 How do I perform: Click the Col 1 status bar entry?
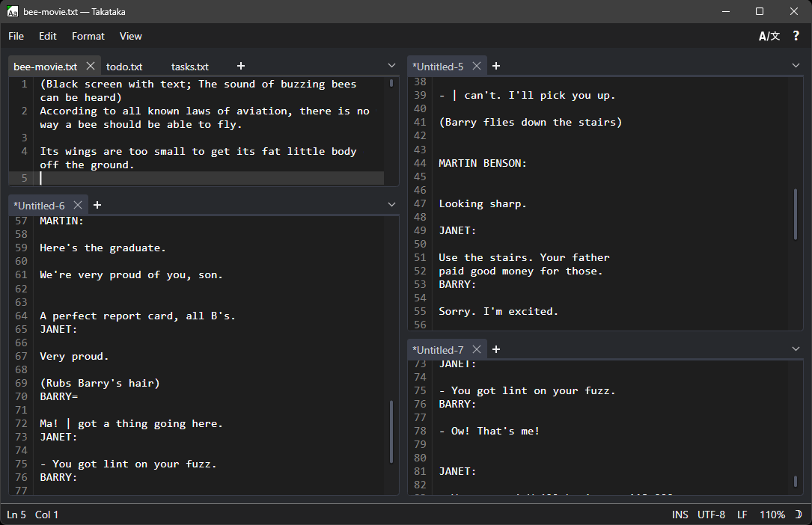[x=46, y=515]
